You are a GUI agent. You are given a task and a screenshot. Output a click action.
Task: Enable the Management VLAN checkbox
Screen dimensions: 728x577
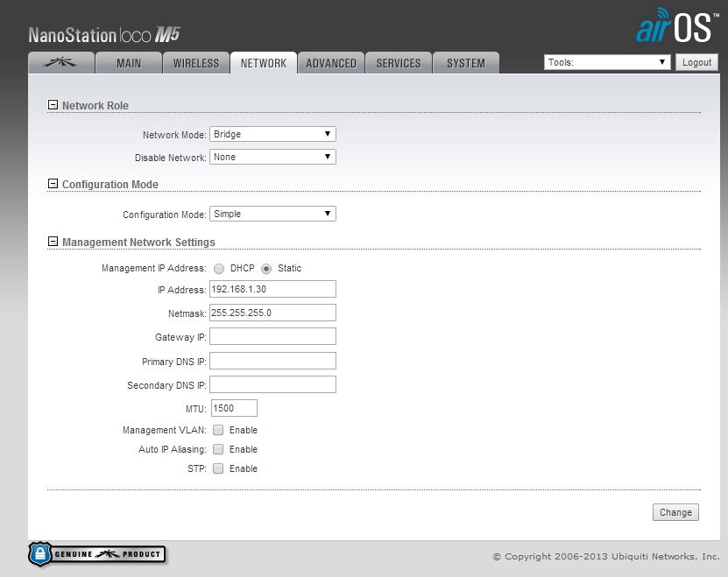218,430
